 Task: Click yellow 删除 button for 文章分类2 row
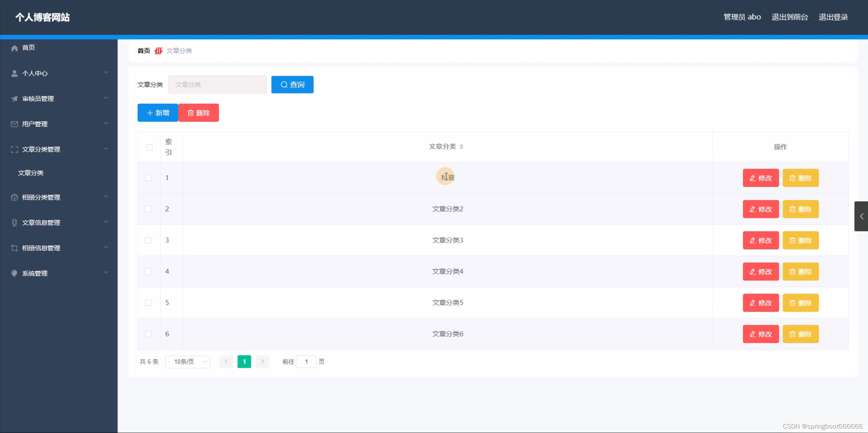800,209
